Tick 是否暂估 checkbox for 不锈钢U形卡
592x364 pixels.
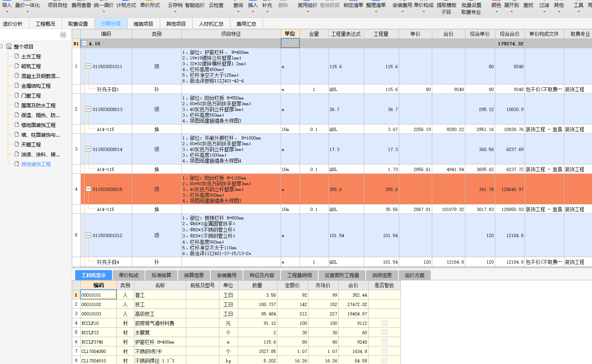384,351
